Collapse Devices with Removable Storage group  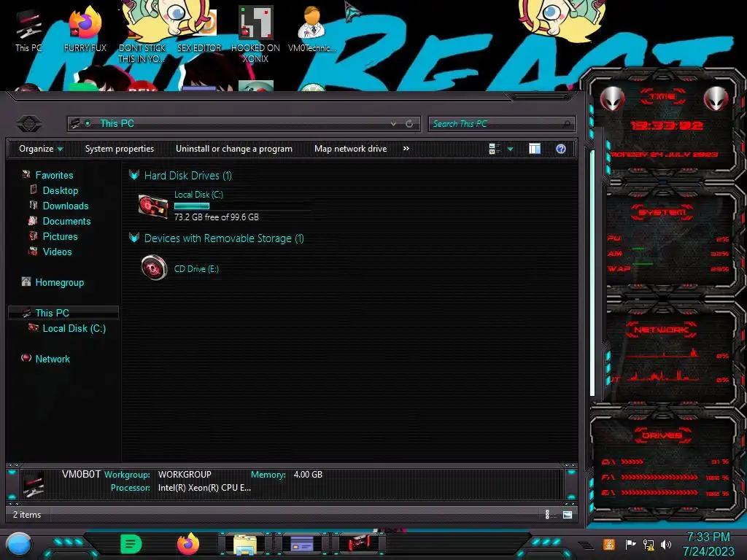pos(134,238)
